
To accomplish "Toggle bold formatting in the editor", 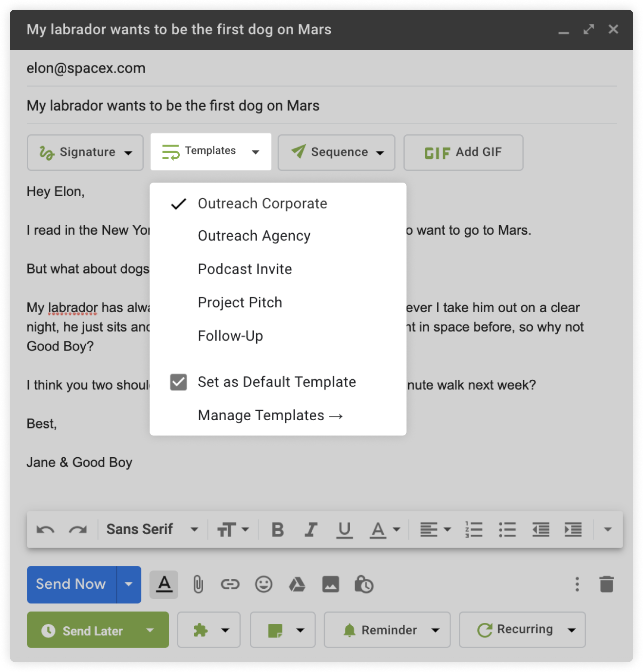I will [277, 529].
